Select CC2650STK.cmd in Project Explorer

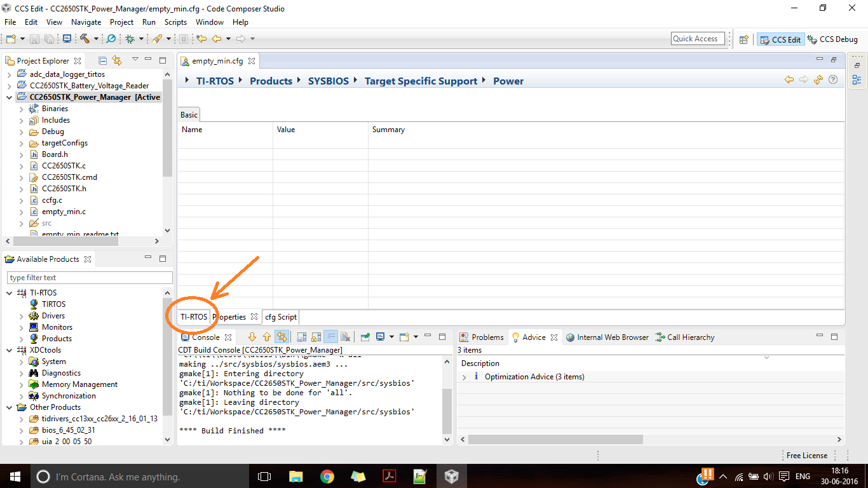69,177
